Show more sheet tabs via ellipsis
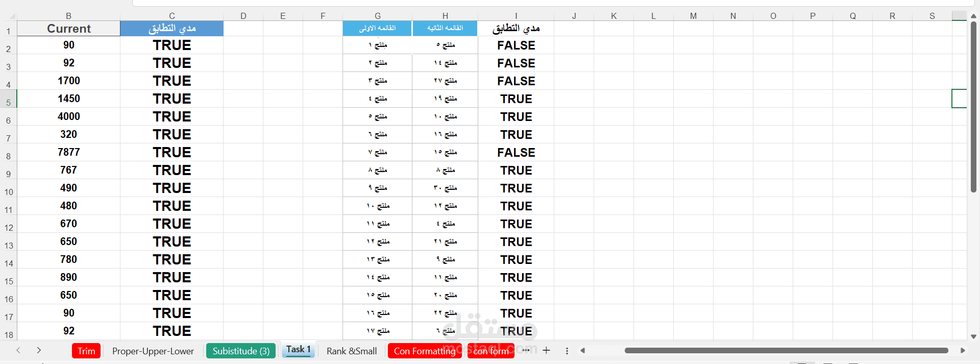 526,350
